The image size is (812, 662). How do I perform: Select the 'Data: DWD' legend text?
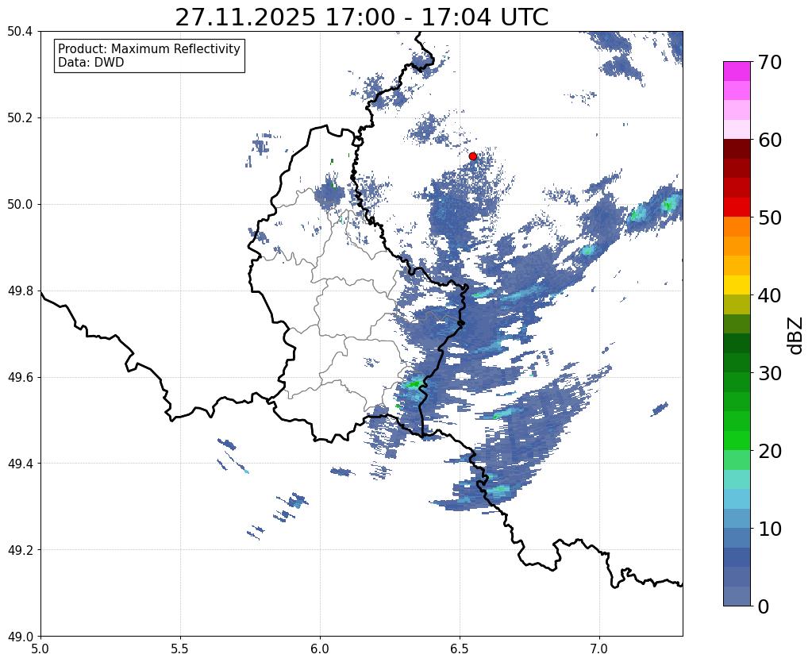tap(91, 63)
